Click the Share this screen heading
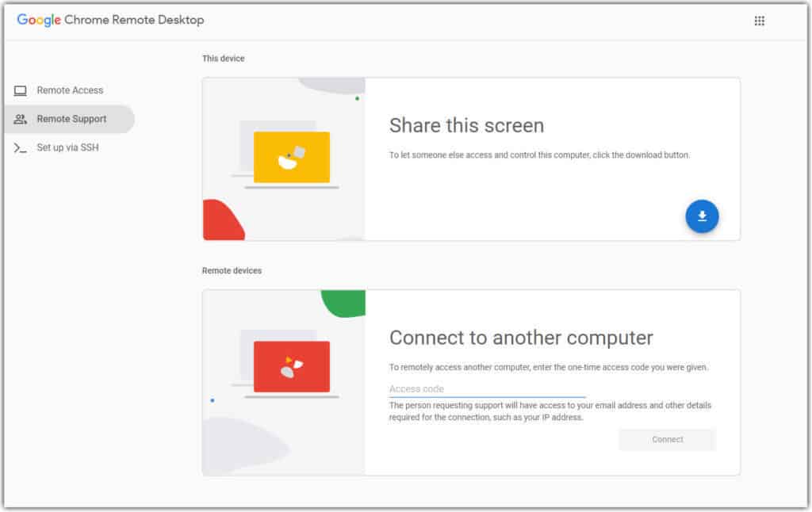Viewport: 812px width, 512px height. coord(466,125)
